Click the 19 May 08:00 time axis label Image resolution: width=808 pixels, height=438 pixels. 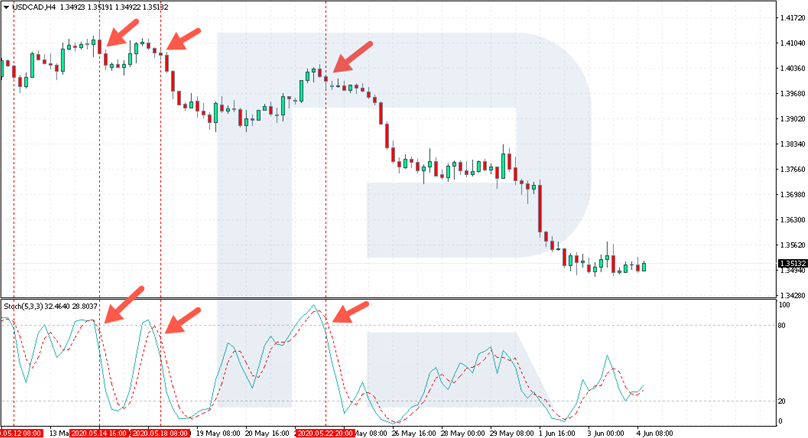click(x=218, y=433)
